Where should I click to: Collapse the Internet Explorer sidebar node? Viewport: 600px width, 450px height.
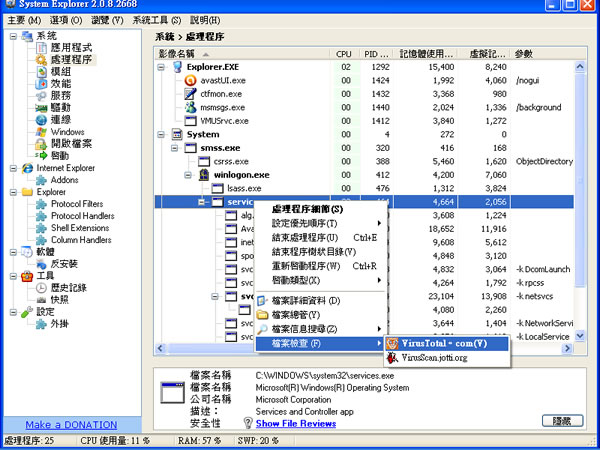[x=13, y=168]
